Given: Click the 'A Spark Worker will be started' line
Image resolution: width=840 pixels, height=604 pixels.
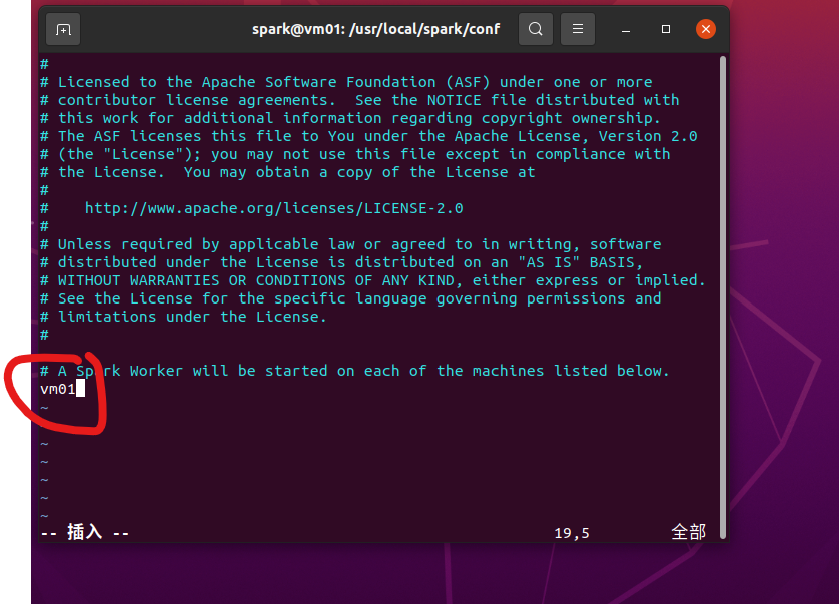Looking at the screenshot, I should (355, 371).
